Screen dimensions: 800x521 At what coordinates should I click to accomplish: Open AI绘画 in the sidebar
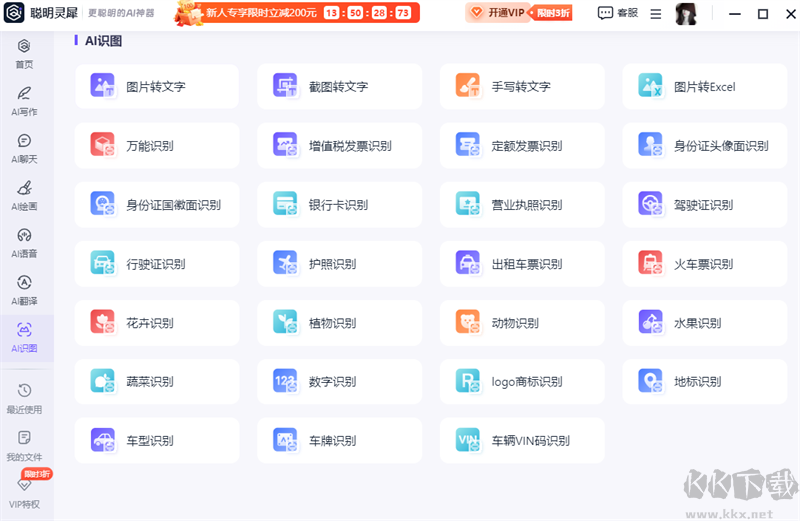tap(24, 195)
